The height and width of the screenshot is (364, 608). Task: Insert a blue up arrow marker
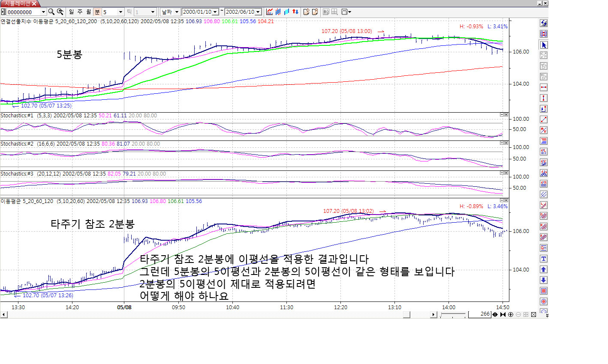544,269
